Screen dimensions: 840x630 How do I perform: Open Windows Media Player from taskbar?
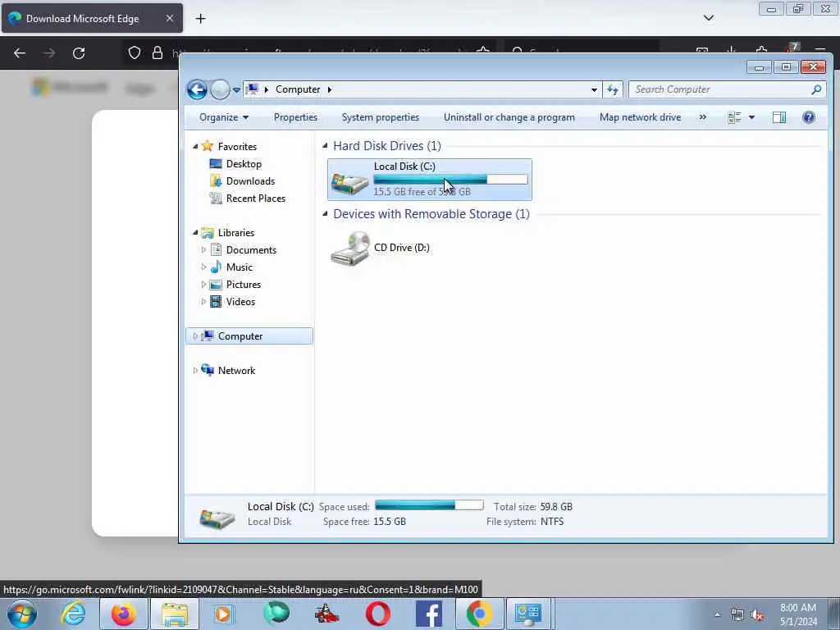223,614
